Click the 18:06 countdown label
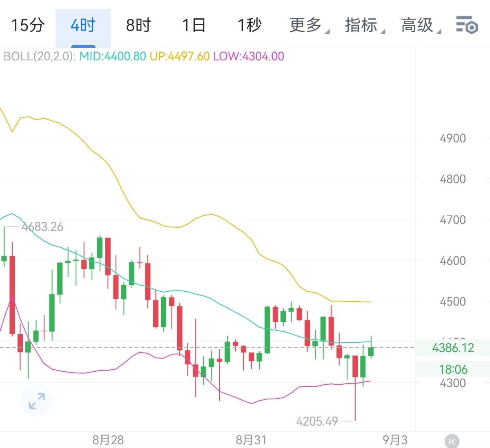 pos(453,370)
